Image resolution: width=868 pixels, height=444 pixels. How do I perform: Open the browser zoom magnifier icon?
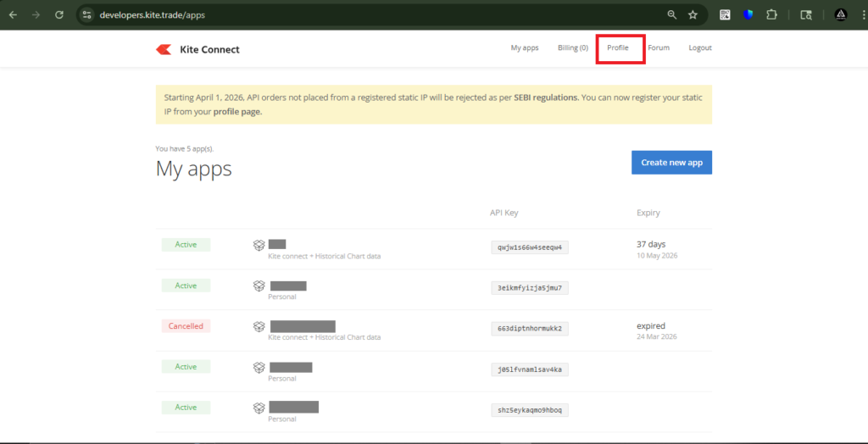pos(671,14)
